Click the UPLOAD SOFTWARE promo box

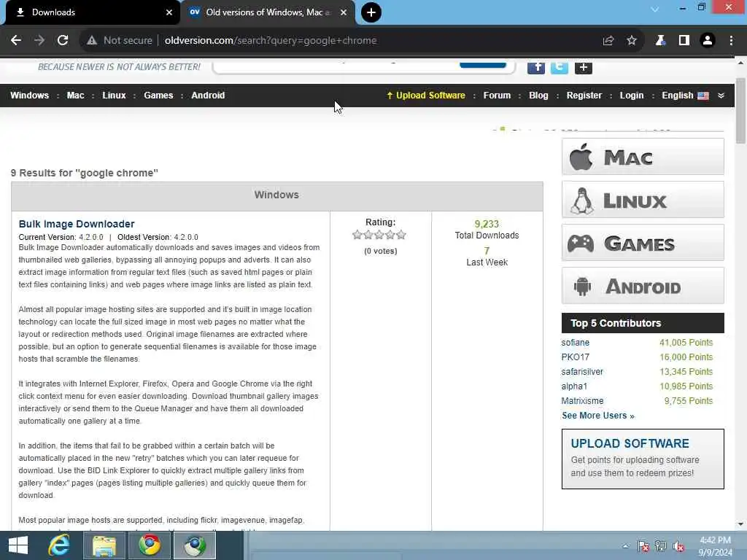643,459
